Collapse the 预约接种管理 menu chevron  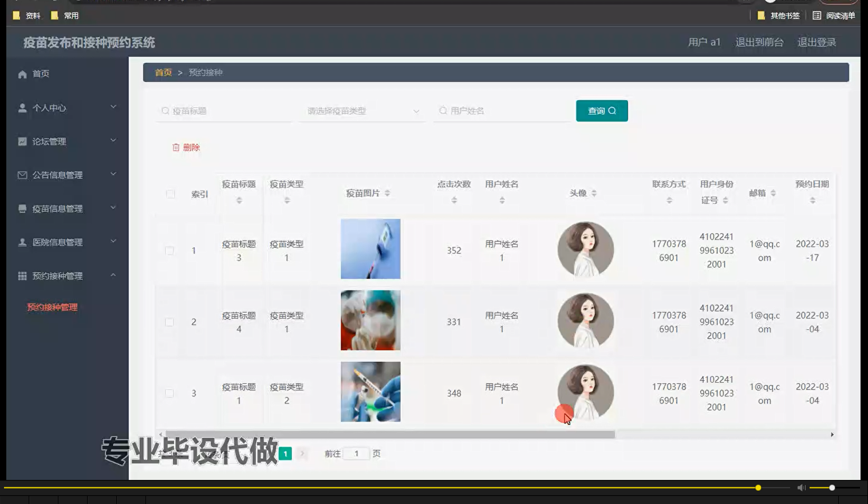(x=113, y=275)
